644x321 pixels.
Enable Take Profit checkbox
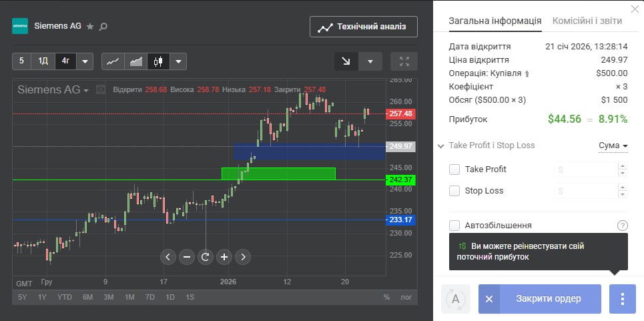click(454, 169)
